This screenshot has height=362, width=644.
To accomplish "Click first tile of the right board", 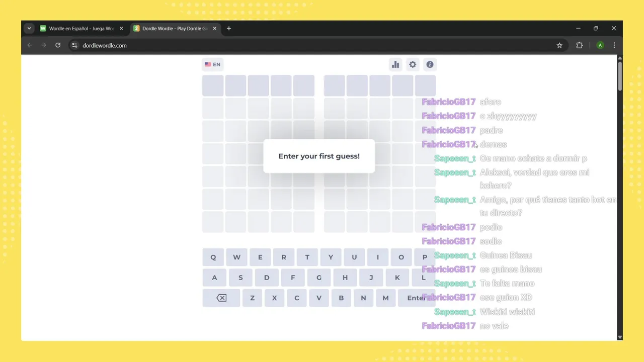I will tap(335, 85).
